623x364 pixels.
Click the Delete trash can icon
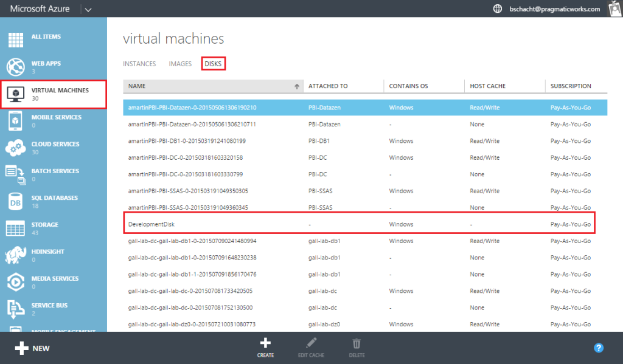[357, 343]
